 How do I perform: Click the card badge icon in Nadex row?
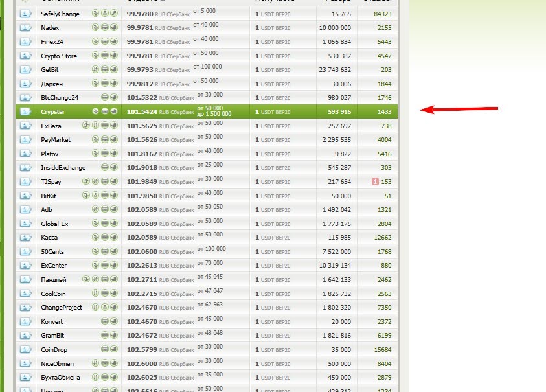(105, 27)
